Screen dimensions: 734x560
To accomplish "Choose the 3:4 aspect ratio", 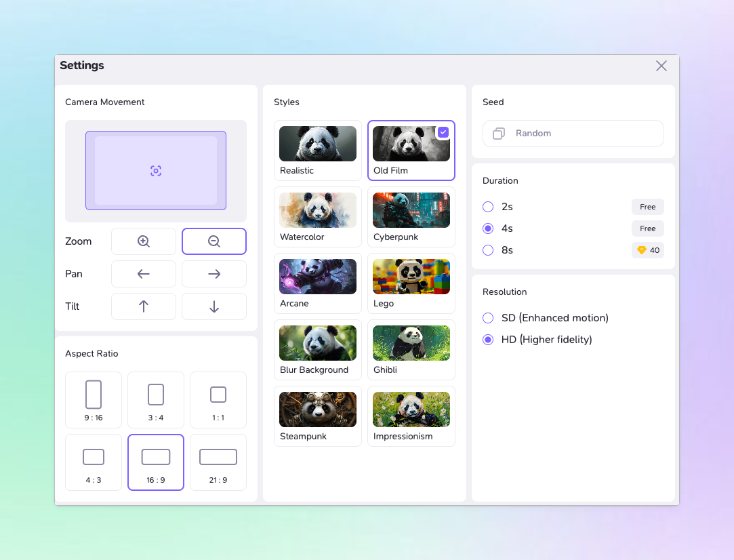I will [x=156, y=400].
